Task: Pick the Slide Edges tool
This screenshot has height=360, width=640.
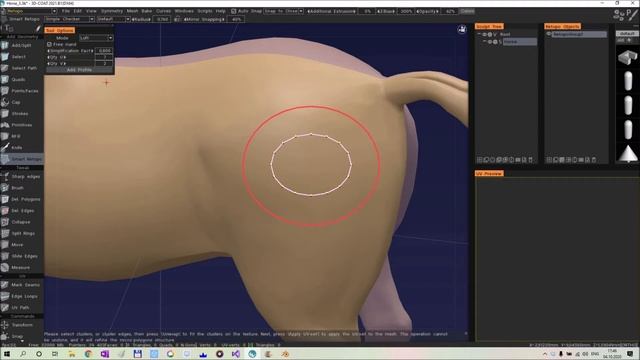Action: pyautogui.click(x=22, y=256)
